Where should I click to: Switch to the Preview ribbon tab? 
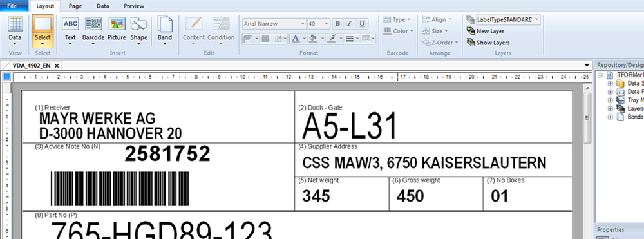click(x=134, y=6)
